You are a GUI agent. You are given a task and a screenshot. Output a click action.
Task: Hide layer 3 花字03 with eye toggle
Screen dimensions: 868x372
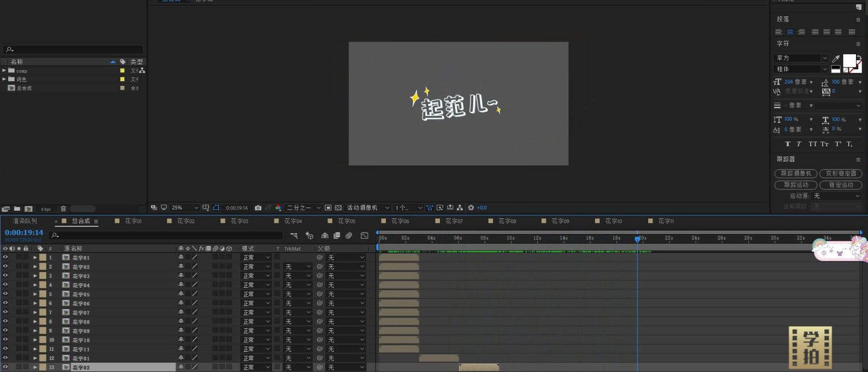[x=5, y=275]
